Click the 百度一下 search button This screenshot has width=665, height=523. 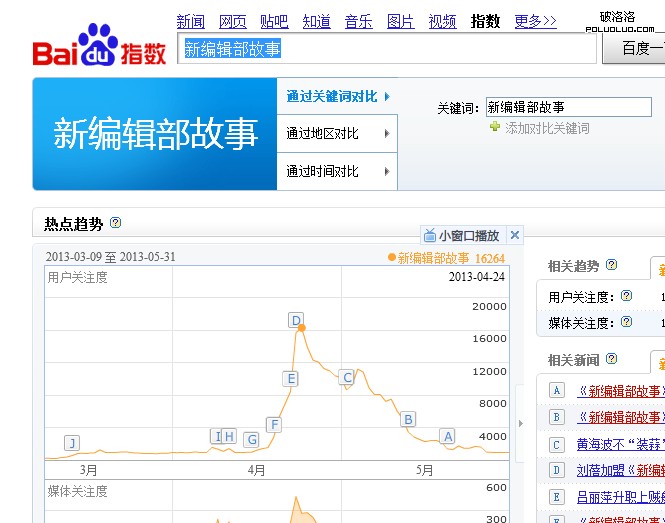click(634, 48)
